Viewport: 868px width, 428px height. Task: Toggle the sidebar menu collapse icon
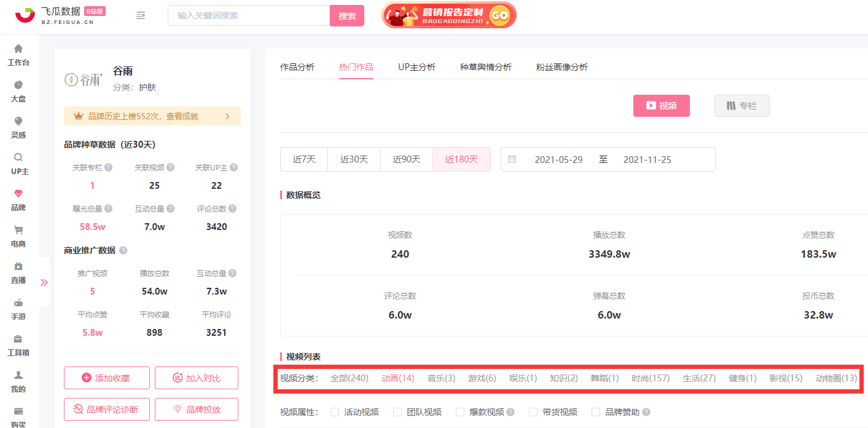[x=141, y=15]
